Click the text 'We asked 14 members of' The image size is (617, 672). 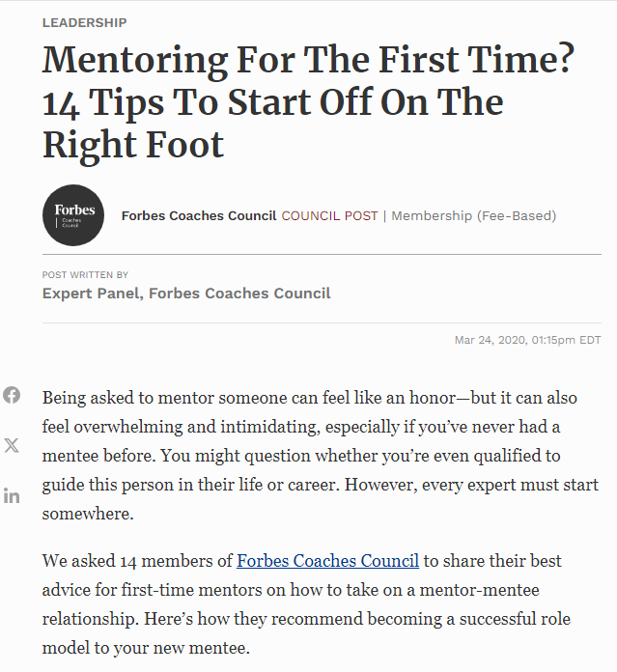click(137, 561)
